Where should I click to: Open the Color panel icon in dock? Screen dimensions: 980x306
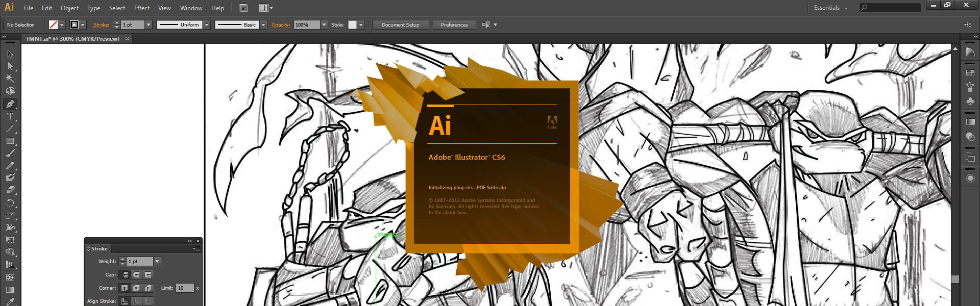[x=970, y=53]
